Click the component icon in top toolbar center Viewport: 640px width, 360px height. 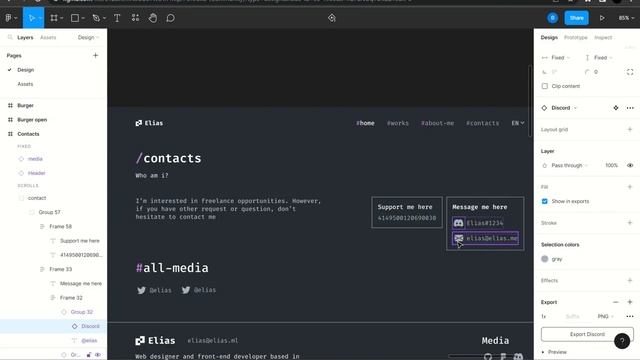click(x=331, y=18)
